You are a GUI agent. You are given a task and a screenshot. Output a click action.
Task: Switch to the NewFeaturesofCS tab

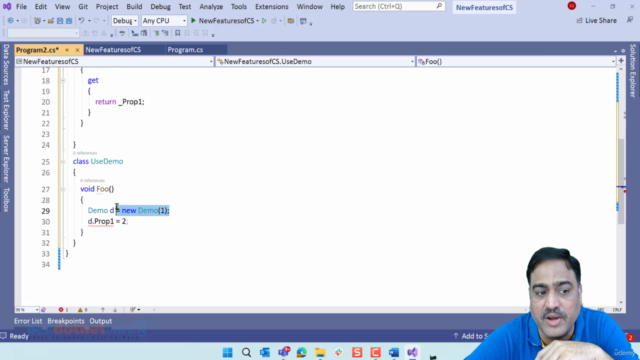(113, 50)
